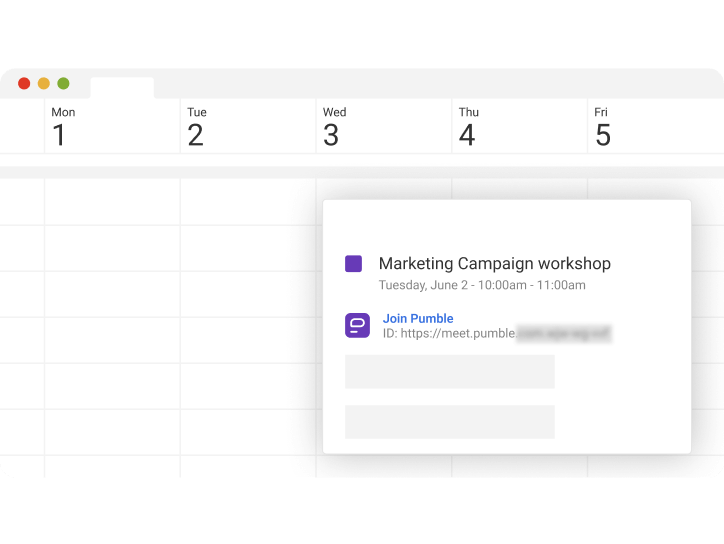Open the Join Pumble link
This screenshot has height=544, width=724.
(418, 318)
